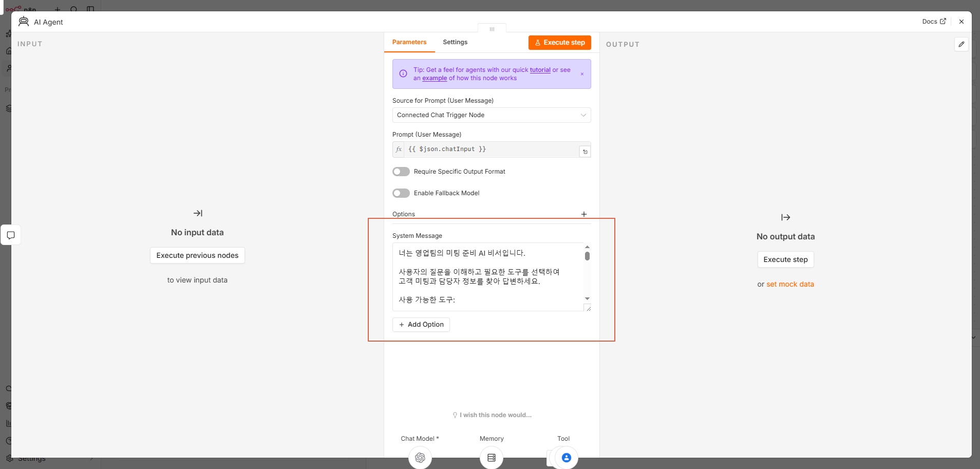Open the blue Tool sub-node icon

coord(567,458)
